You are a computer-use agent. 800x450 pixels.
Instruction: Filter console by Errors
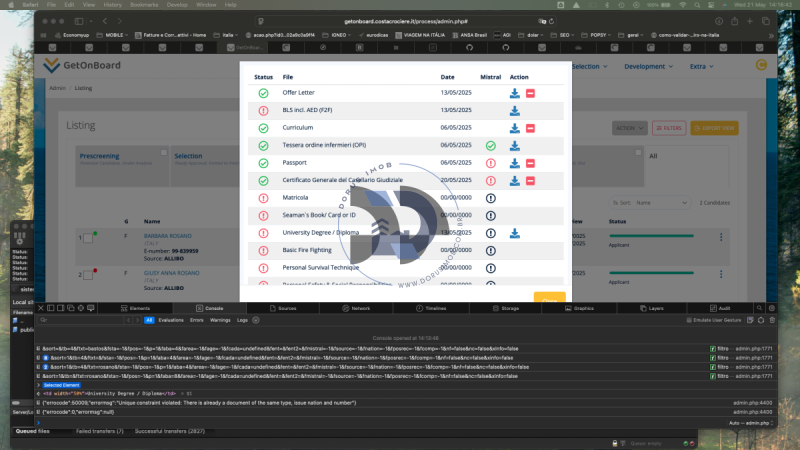pos(196,320)
